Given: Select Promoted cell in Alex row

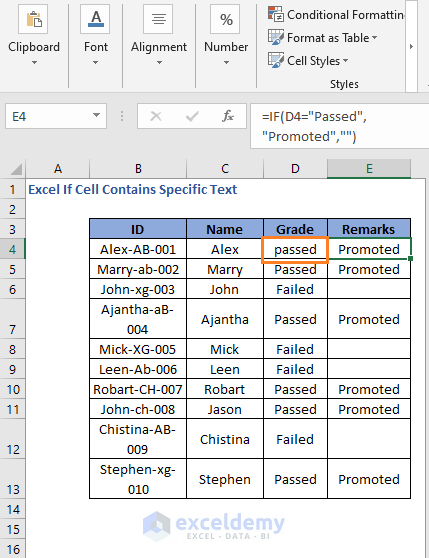Looking at the screenshot, I should [369, 249].
